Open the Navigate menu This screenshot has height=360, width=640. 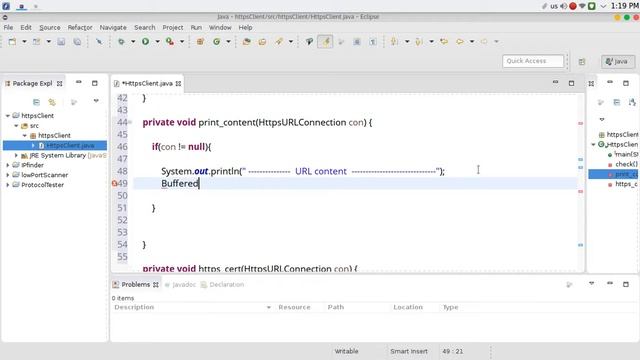[113, 27]
